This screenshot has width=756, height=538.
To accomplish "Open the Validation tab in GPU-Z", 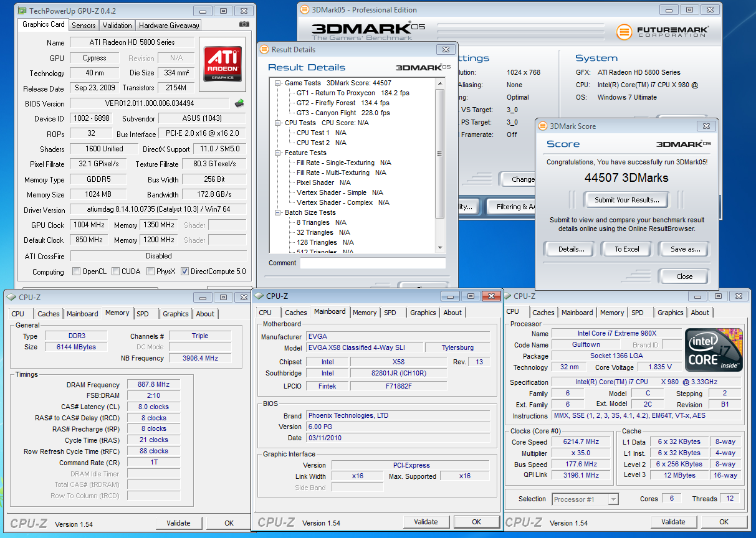I will 117,26.
